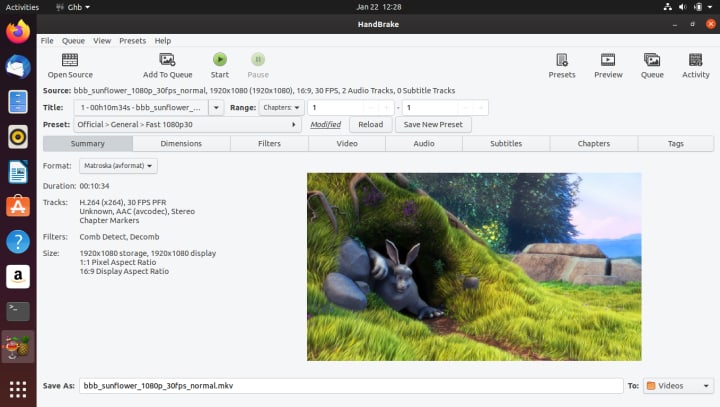Open the Range Chapters dropdown
The image size is (720, 407).
pos(281,107)
